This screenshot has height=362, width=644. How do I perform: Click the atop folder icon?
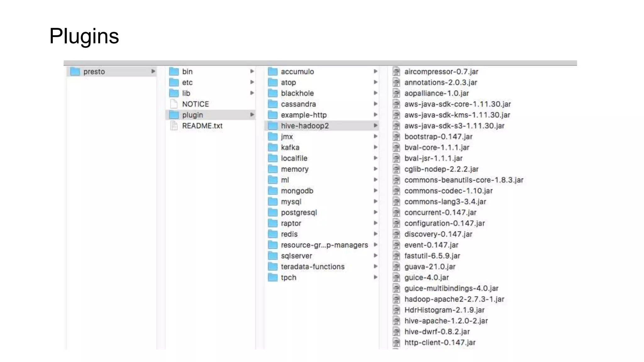273,82
